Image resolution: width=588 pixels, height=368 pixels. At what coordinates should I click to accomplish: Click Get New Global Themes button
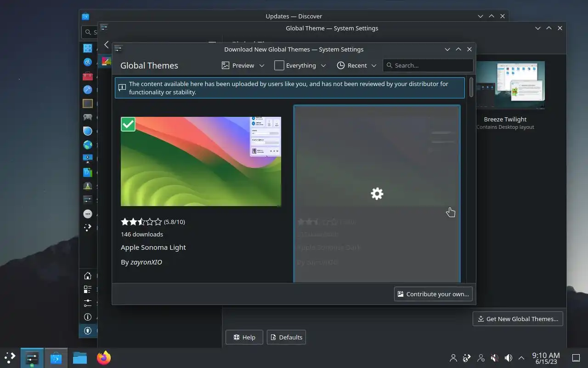pyautogui.click(x=518, y=319)
